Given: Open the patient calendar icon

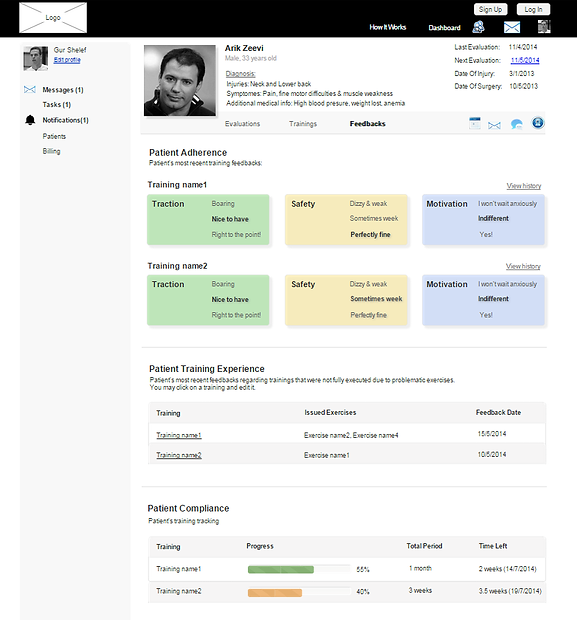Looking at the screenshot, I should 475,123.
